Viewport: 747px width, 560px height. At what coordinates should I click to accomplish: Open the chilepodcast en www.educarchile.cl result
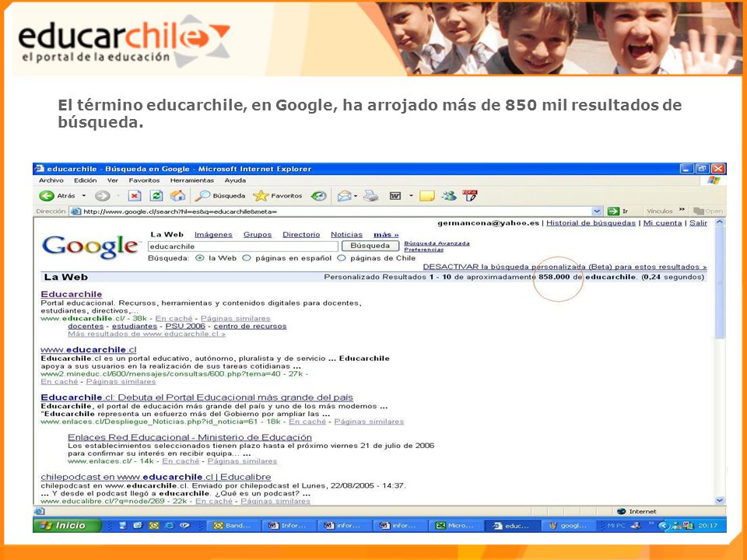156,477
